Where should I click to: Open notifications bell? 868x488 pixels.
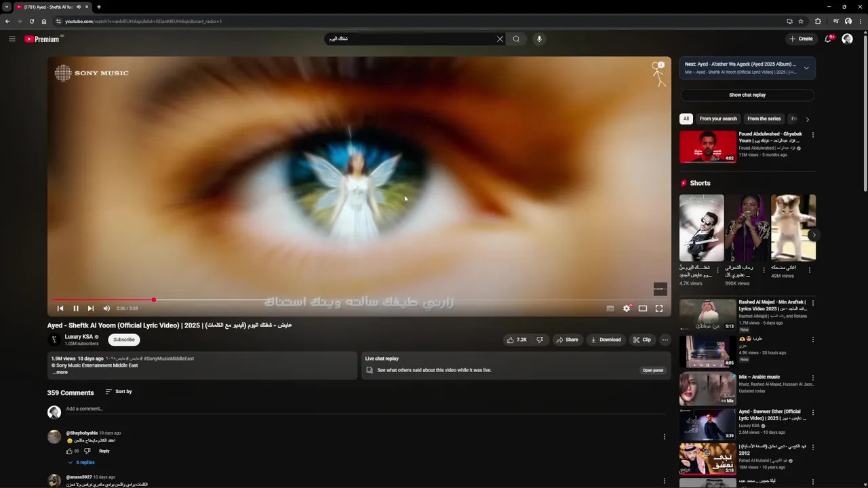point(828,39)
